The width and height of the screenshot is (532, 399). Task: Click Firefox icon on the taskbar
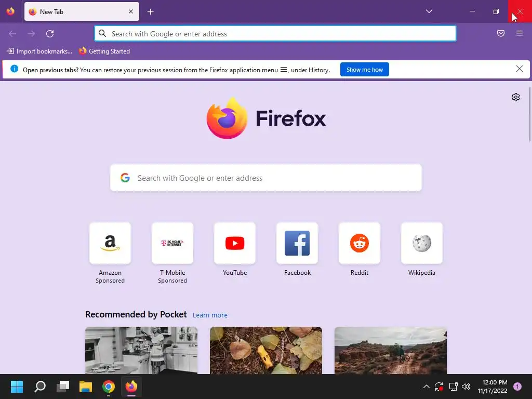(131, 387)
